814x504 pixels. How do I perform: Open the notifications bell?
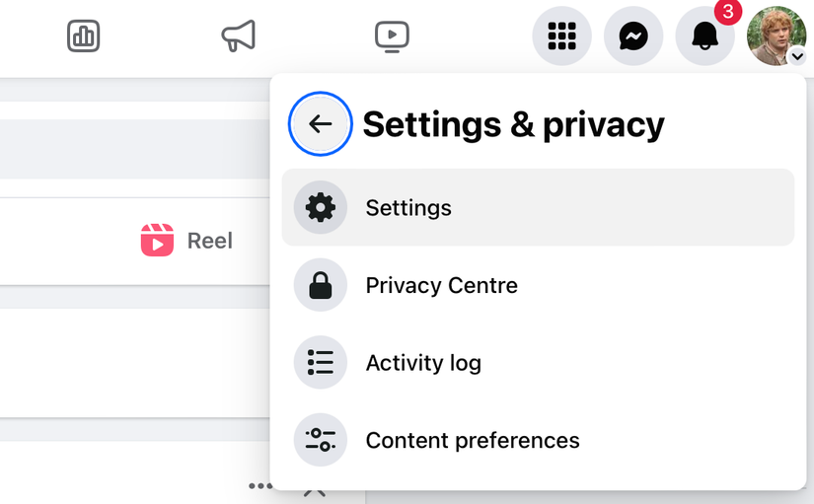tap(704, 36)
